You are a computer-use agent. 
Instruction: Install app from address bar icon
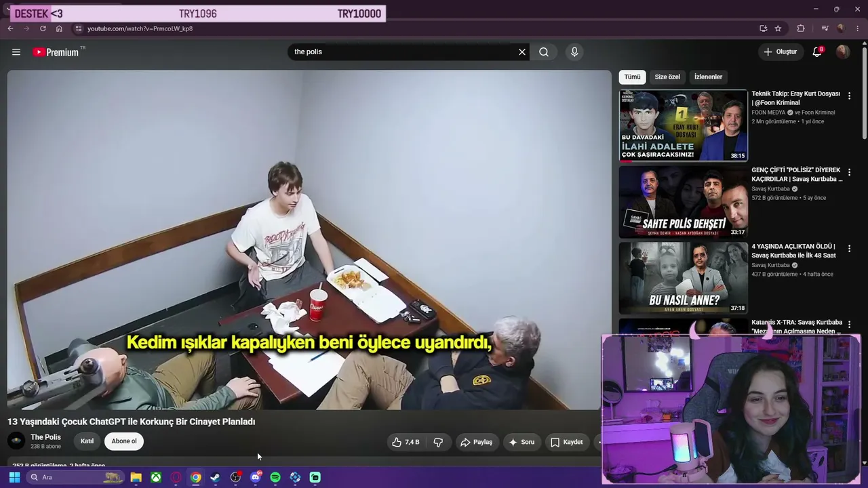pos(764,28)
